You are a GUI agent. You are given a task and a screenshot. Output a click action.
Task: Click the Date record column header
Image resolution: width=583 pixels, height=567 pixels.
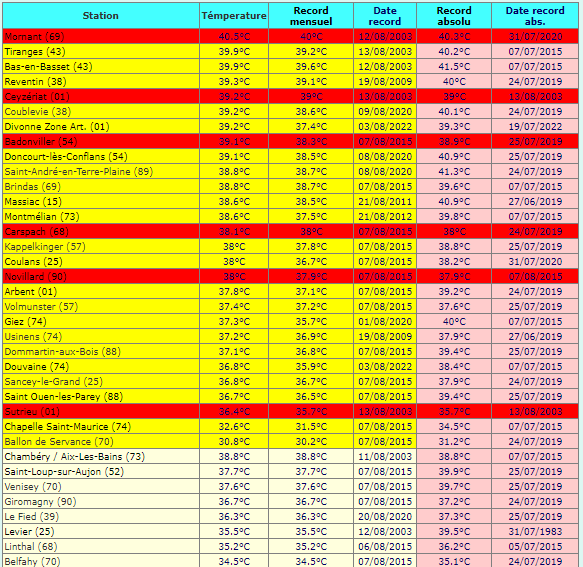[385, 16]
